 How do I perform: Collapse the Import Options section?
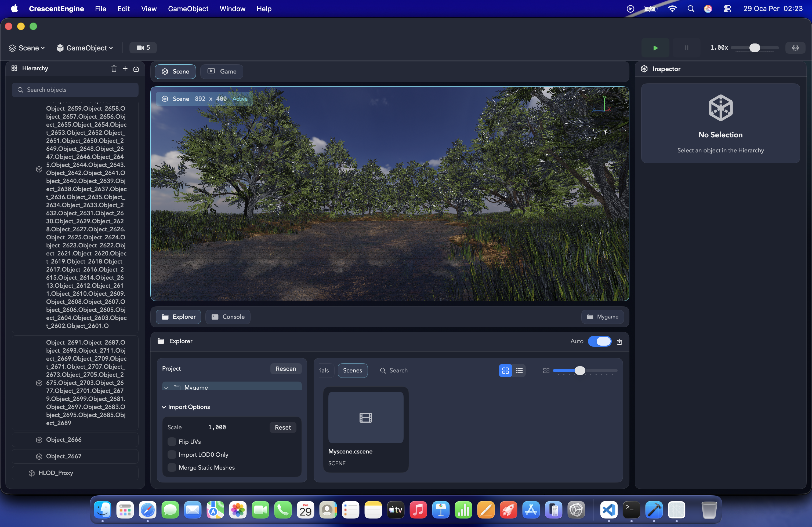coord(164,407)
